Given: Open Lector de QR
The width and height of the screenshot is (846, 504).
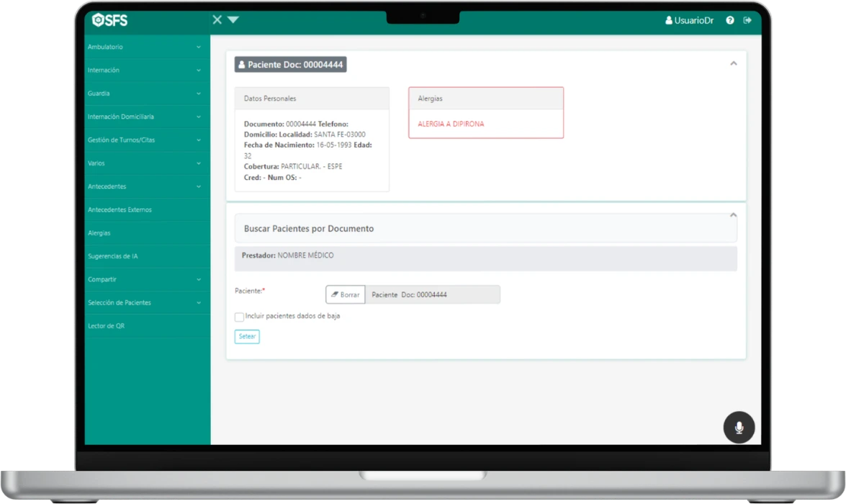Looking at the screenshot, I should 148,326.
